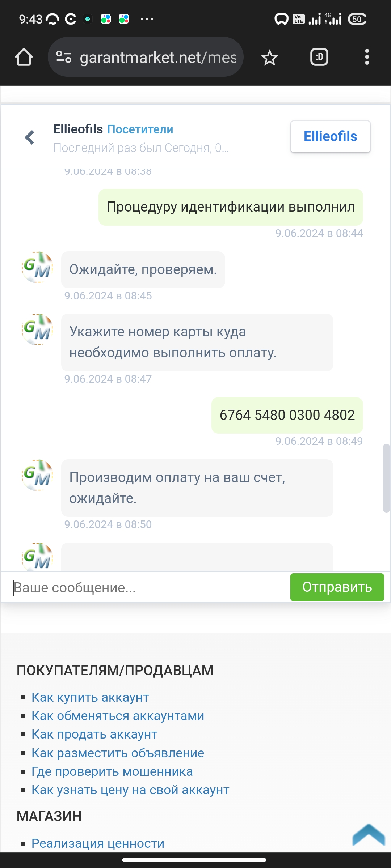Tap GM avatar beside 'Производим оплату' message

38,475
